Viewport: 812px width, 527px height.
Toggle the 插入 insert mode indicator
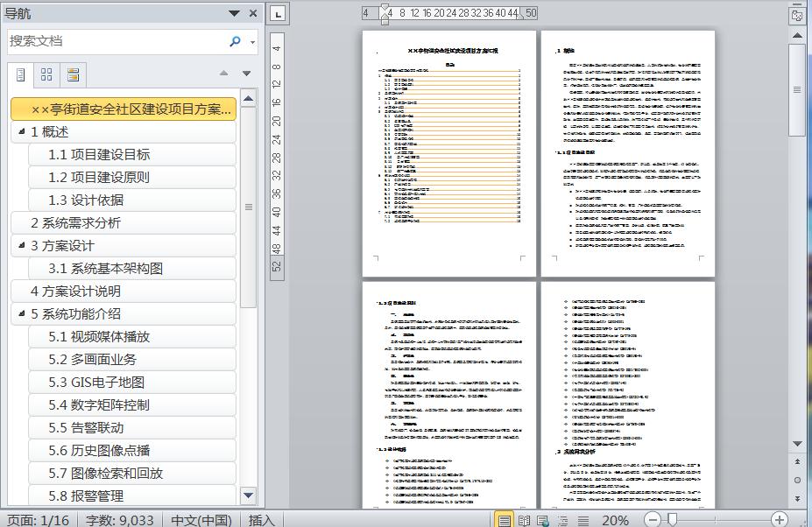(262, 520)
